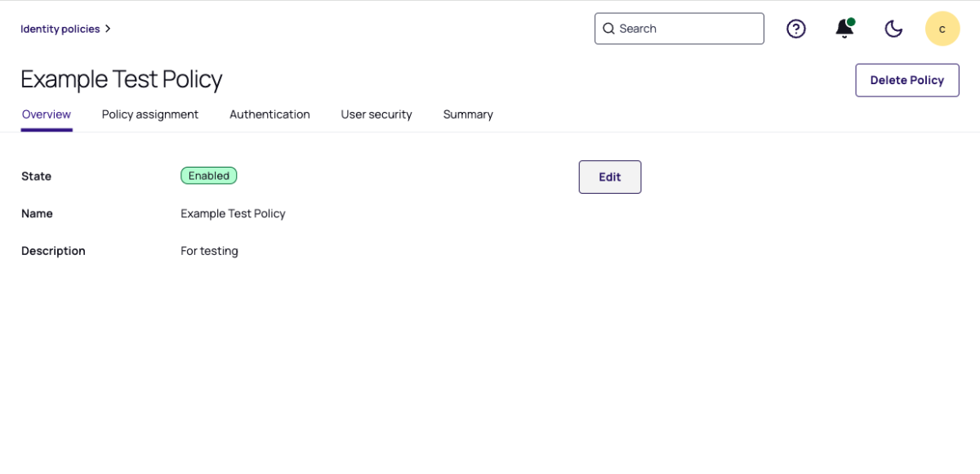This screenshot has width=980, height=474.
Task: Go to the User security tab
Action: [376, 114]
